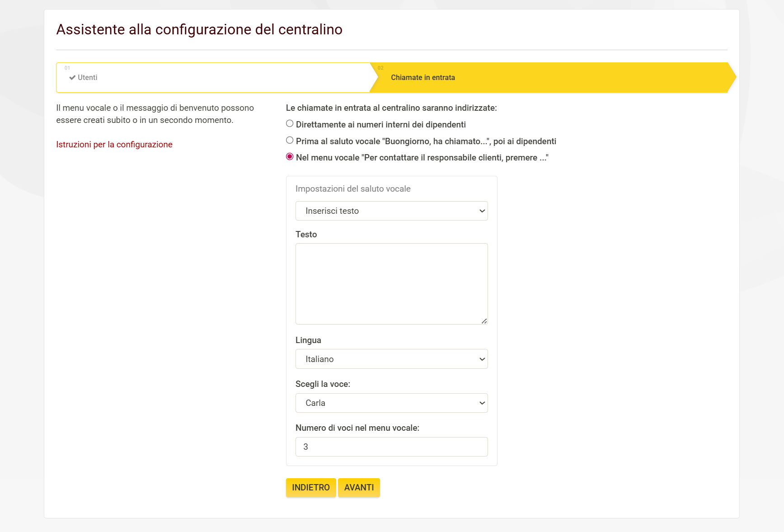Open the voice dropdown showing Carla

click(391, 403)
